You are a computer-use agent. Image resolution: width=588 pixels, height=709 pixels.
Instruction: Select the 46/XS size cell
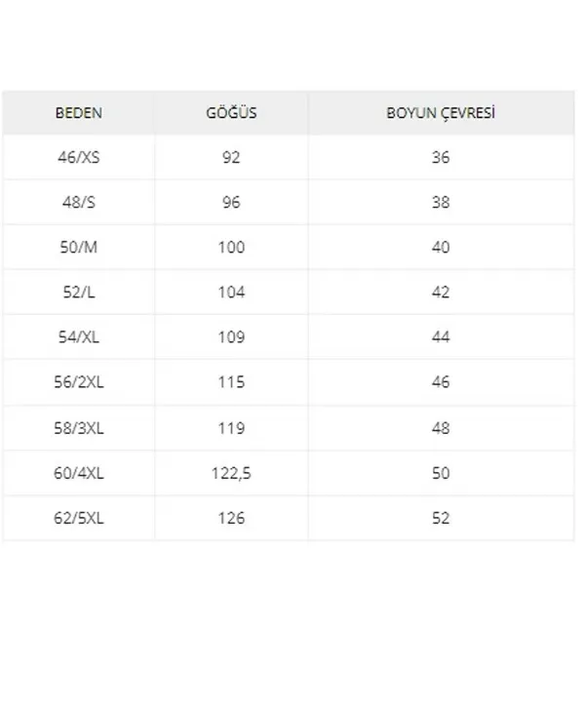pyautogui.click(x=79, y=157)
